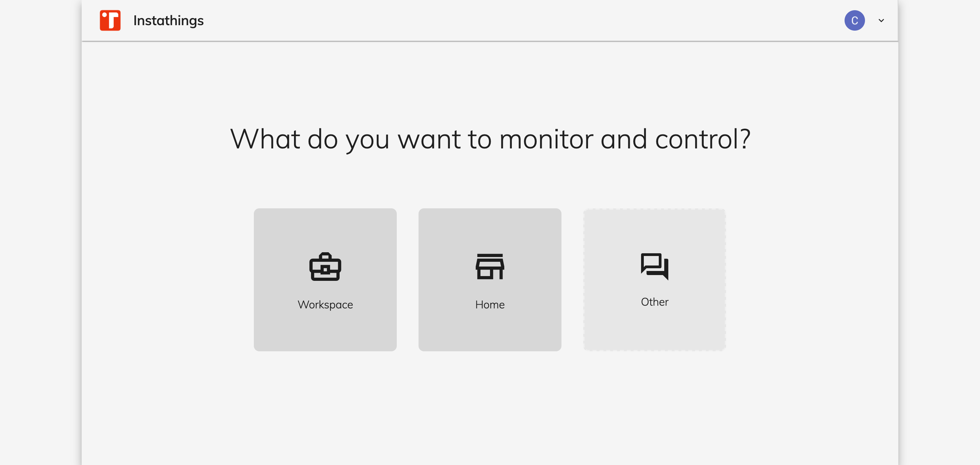Click the word "monitor" in the heading

pyautogui.click(x=546, y=139)
